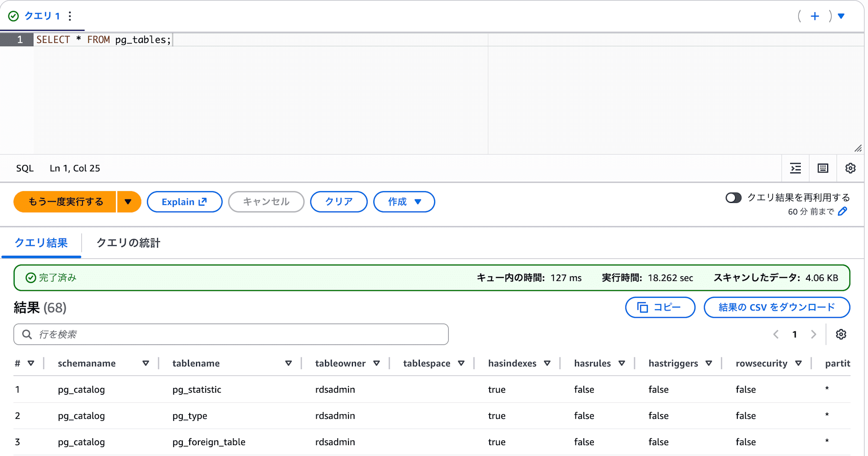Expand the run again dropdown arrow

point(128,202)
